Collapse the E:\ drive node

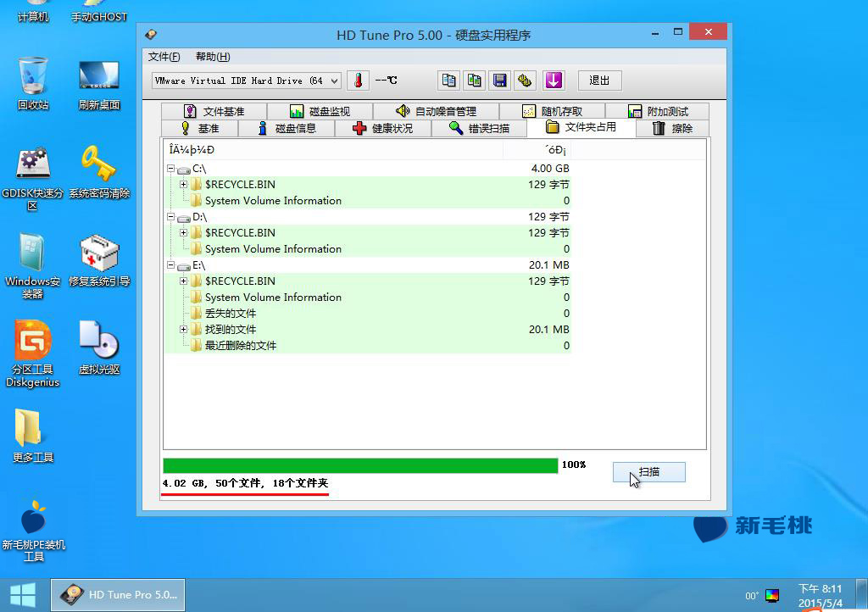click(171, 265)
